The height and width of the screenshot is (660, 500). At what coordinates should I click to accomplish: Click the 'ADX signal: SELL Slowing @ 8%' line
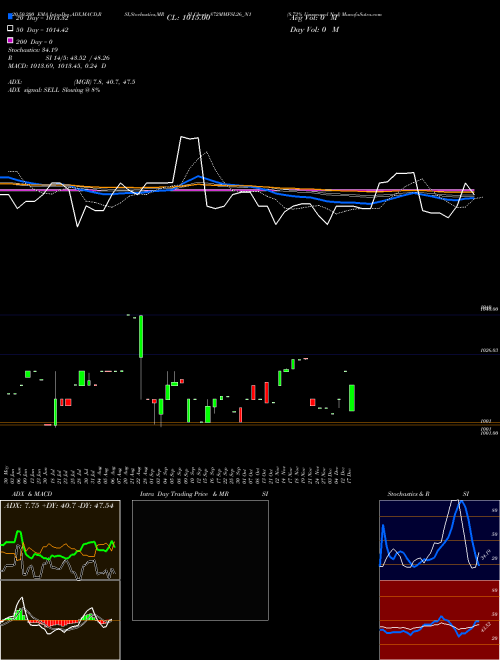54,90
